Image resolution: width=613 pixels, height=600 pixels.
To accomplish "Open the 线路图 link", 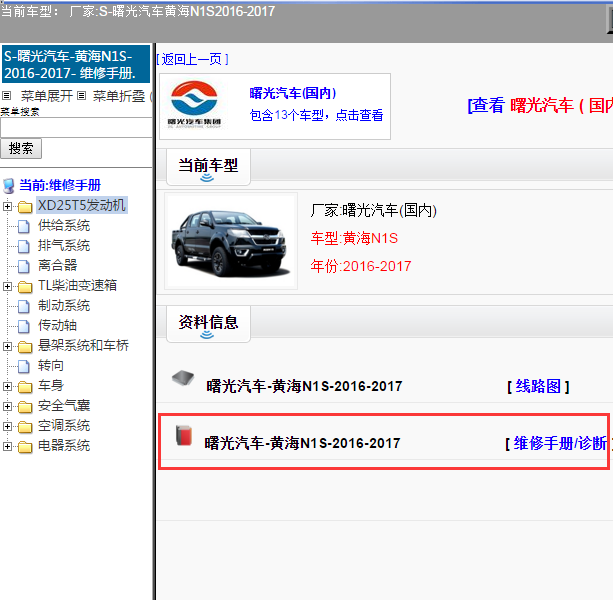I will click(538, 387).
